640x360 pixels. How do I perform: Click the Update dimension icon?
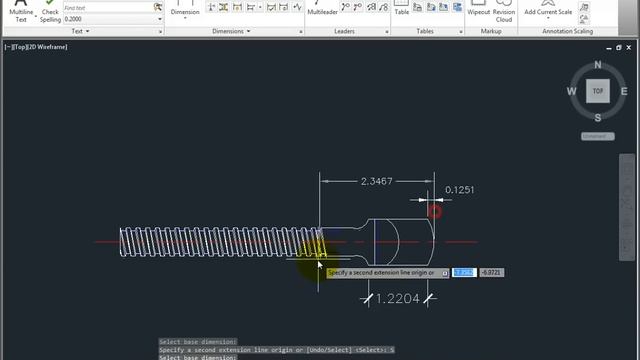pyautogui.click(x=284, y=7)
